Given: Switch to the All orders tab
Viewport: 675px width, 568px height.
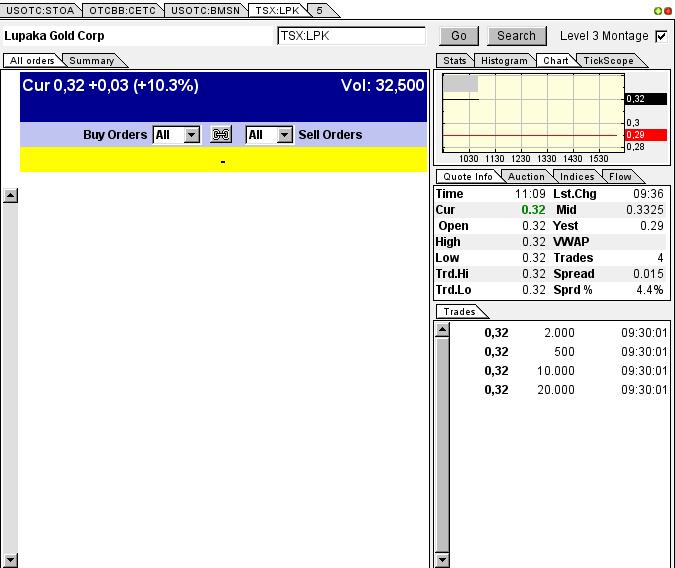Looking at the screenshot, I should [32, 61].
